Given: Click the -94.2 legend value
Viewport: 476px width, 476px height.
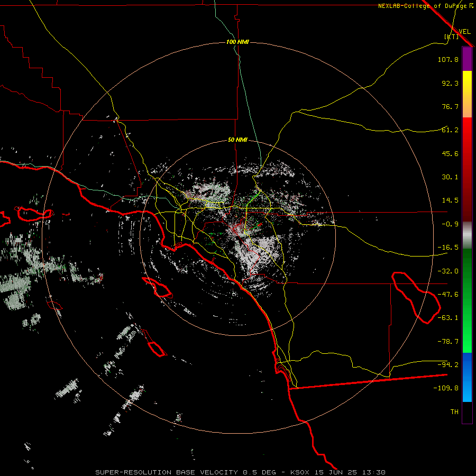Looking at the screenshot, I should 448,365.
